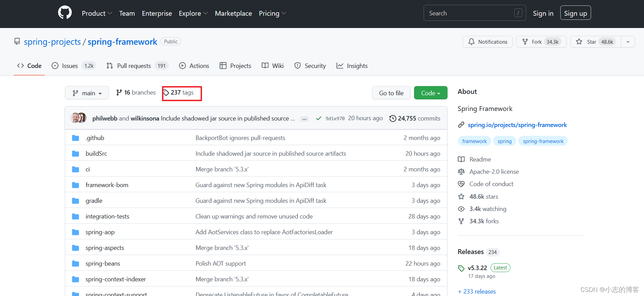Click the gradle folder icon

point(76,201)
